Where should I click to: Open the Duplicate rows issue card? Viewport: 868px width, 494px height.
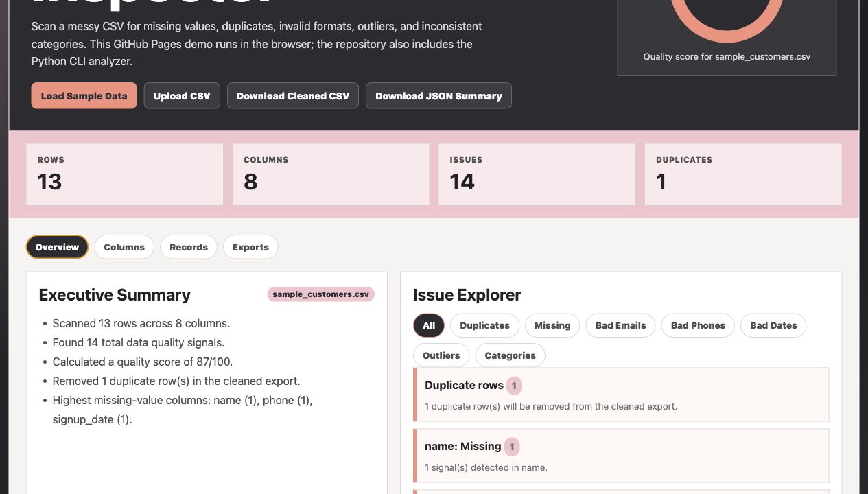click(621, 395)
